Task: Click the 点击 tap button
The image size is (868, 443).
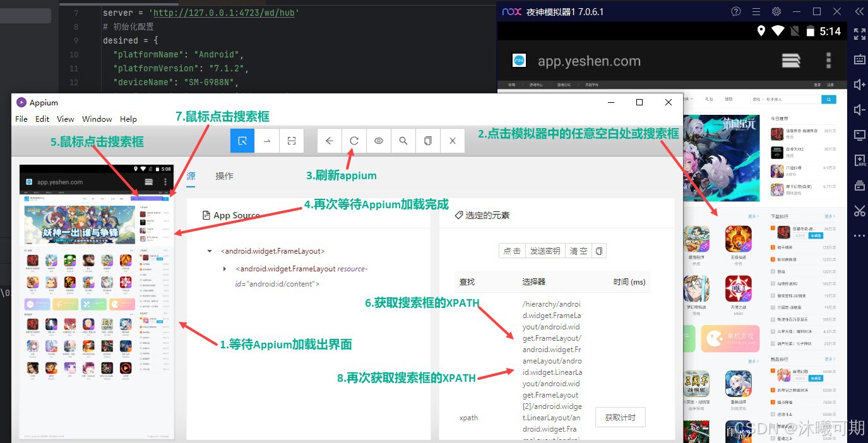Action: click(x=513, y=251)
